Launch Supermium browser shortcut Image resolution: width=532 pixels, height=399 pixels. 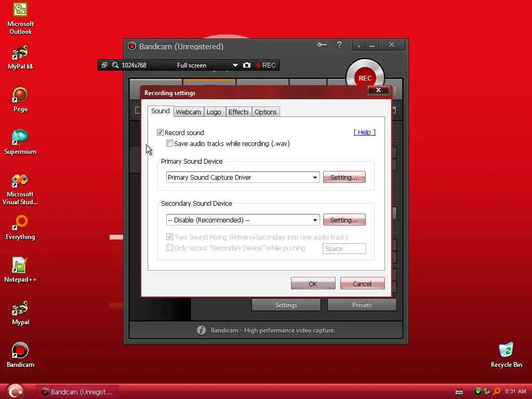coord(20,142)
